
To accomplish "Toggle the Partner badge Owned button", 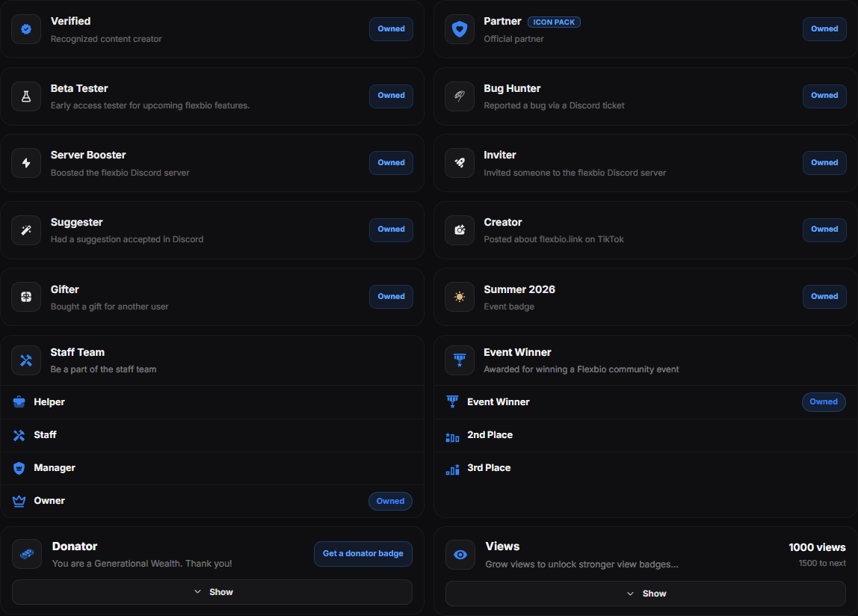I will click(x=824, y=29).
